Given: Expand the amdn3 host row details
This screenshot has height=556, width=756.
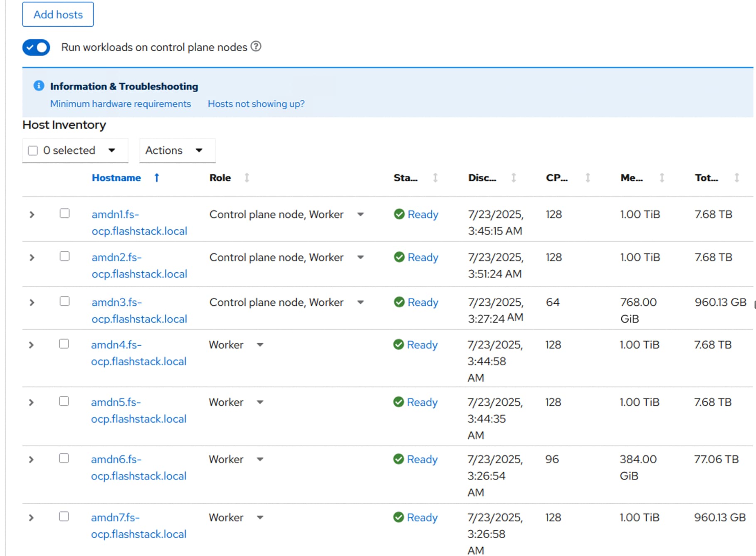Looking at the screenshot, I should pyautogui.click(x=32, y=303).
